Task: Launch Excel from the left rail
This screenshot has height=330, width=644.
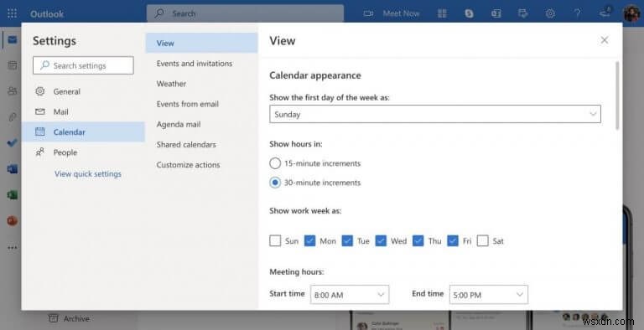Action: (x=13, y=194)
